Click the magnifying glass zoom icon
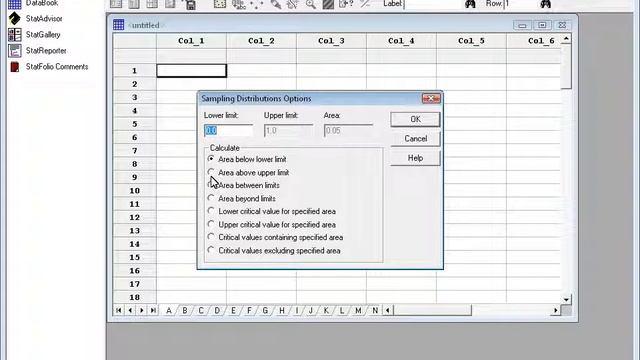Screen dimensions: 640x360 (x=311, y=4)
